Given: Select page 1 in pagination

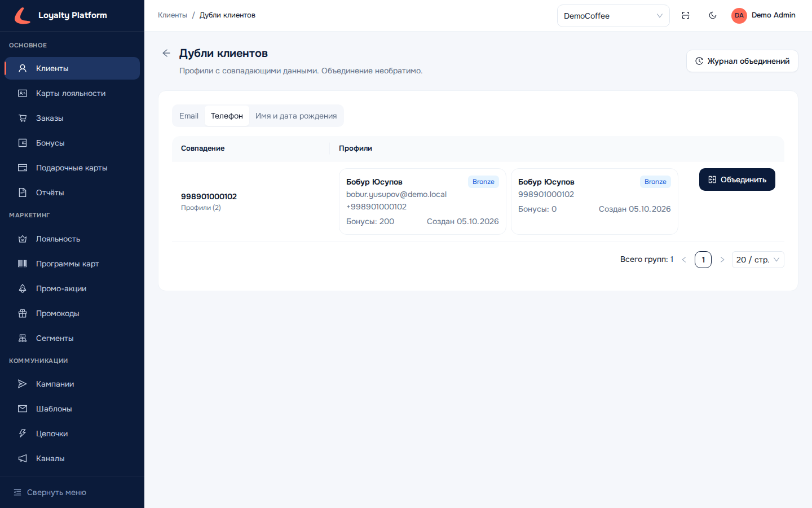Looking at the screenshot, I should tap(703, 260).
